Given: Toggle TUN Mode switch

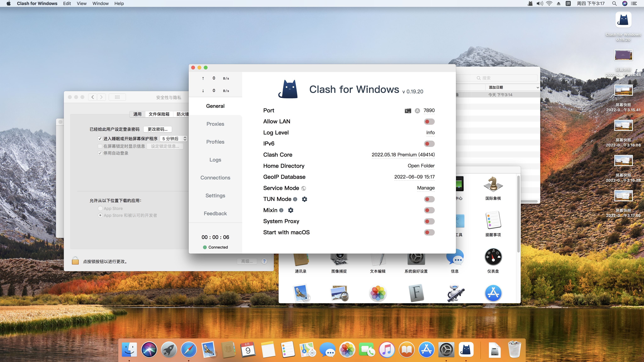Looking at the screenshot, I should coord(429,199).
